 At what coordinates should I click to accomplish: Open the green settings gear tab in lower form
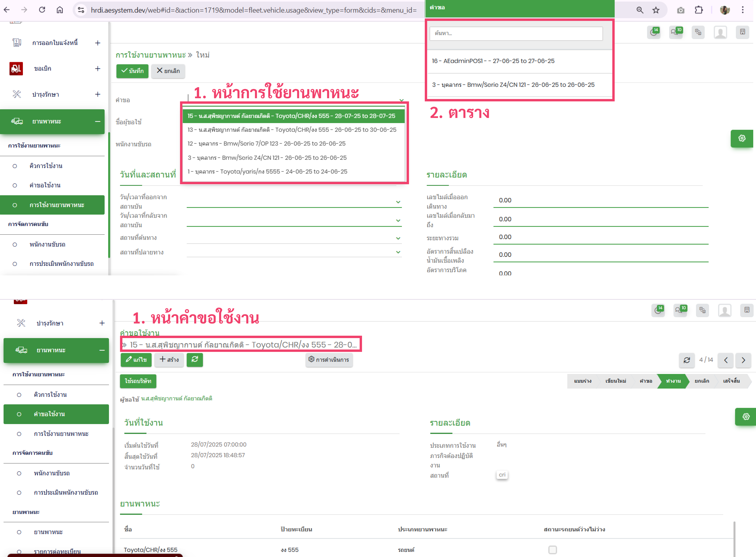(x=746, y=416)
